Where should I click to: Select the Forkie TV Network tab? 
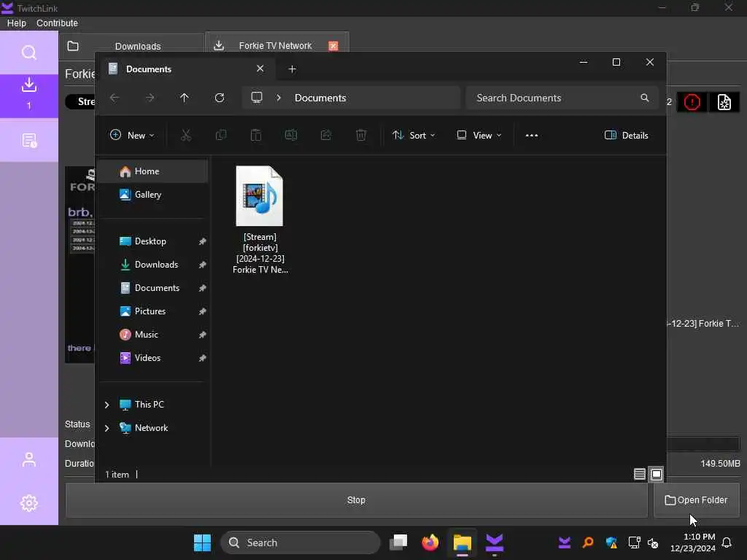click(275, 46)
